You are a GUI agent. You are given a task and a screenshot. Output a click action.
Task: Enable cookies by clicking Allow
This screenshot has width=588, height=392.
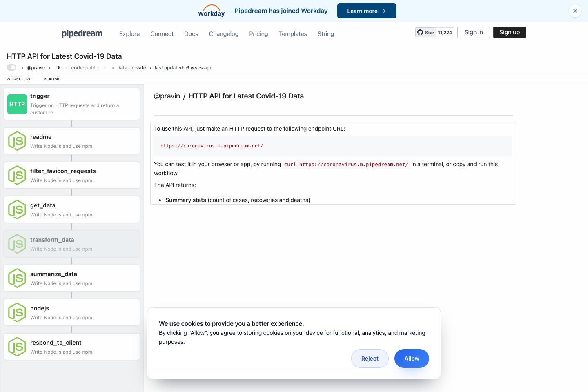pos(412,358)
